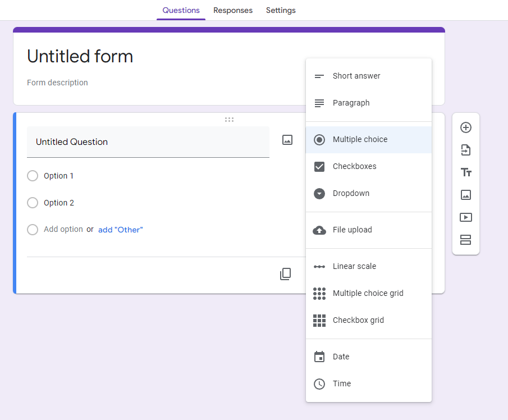Screen dimensions: 508x420
Task: Add a new section using the bottom sidebar icon
Action: pos(466,240)
